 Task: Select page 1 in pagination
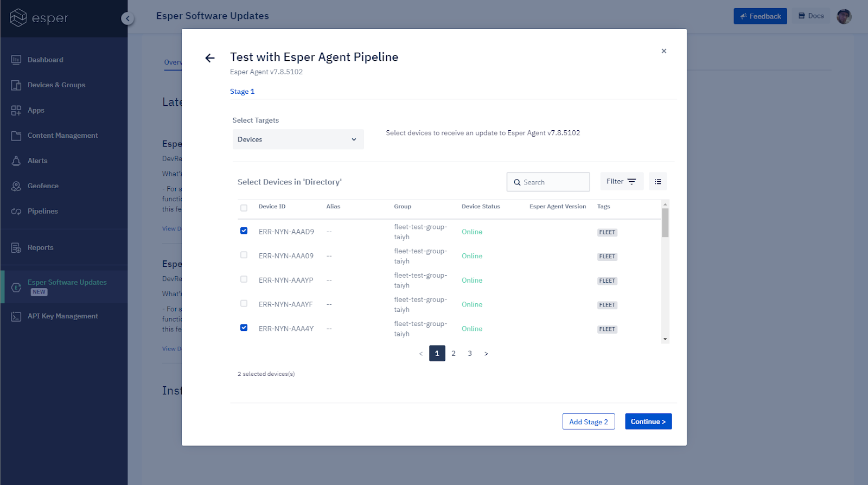pyautogui.click(x=437, y=354)
